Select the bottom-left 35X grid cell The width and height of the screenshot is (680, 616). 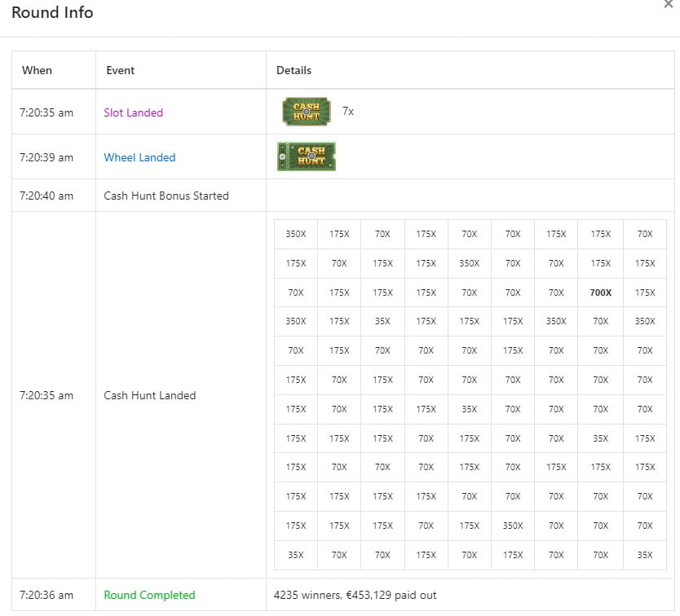coord(296,555)
